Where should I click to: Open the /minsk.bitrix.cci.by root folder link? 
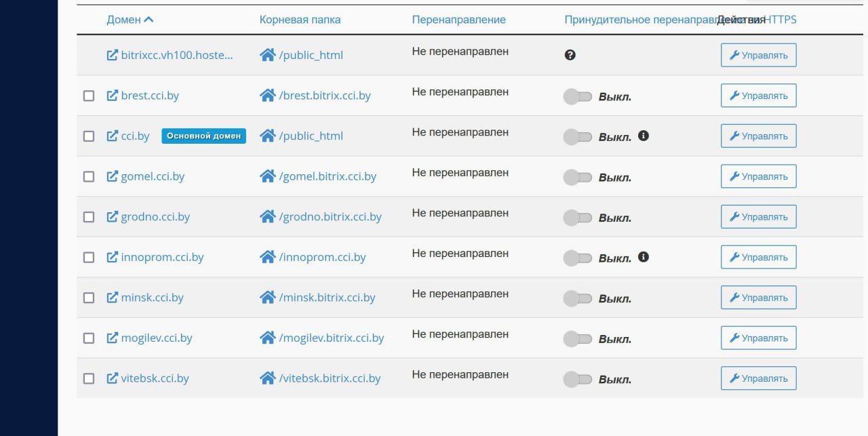point(327,298)
